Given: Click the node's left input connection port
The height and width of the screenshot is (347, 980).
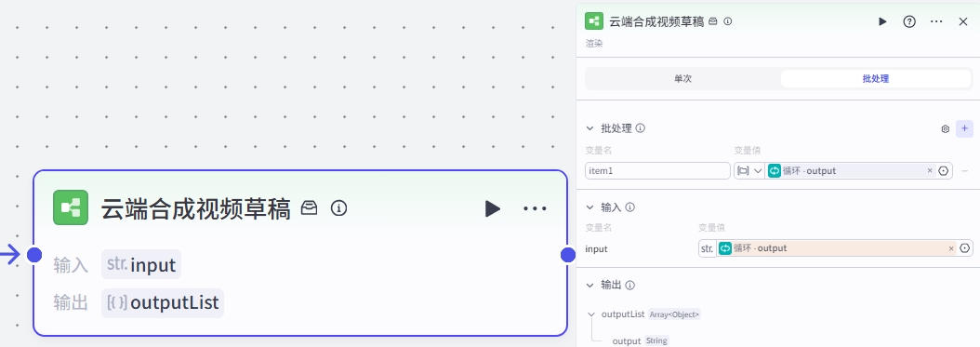Looking at the screenshot, I should [34, 255].
